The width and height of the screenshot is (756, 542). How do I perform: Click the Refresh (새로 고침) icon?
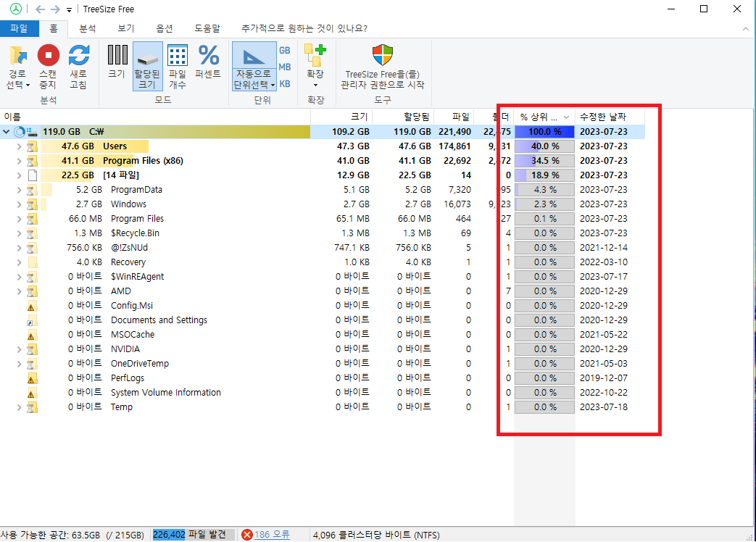[x=78, y=56]
